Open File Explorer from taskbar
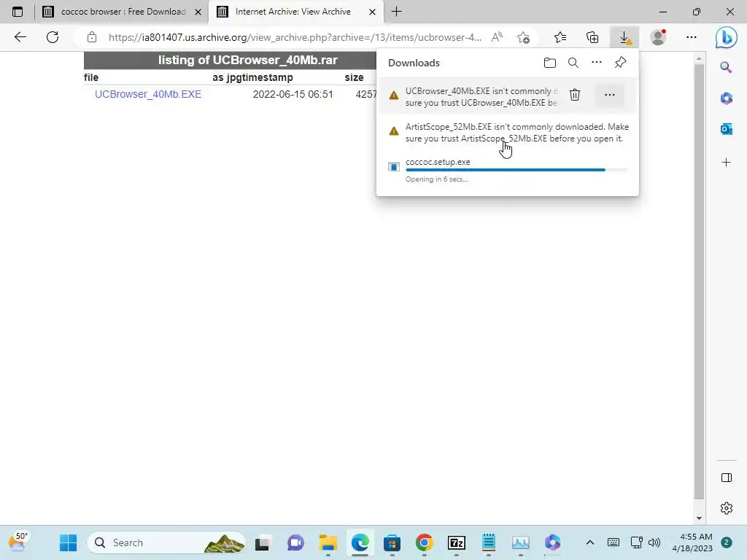 (x=328, y=542)
